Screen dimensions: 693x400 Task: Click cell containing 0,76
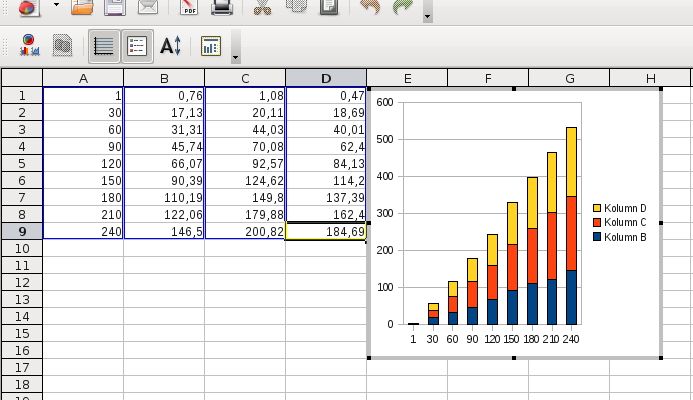pyautogui.click(x=164, y=95)
